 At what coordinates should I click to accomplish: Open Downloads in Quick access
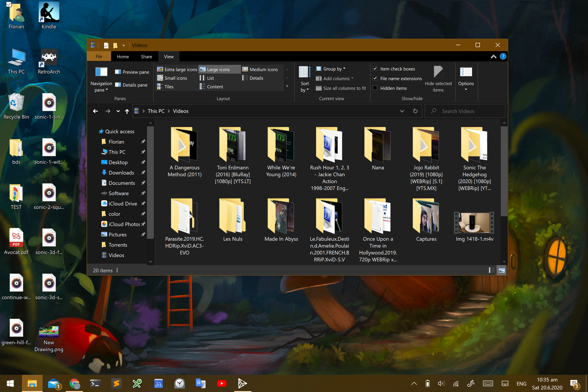point(121,173)
